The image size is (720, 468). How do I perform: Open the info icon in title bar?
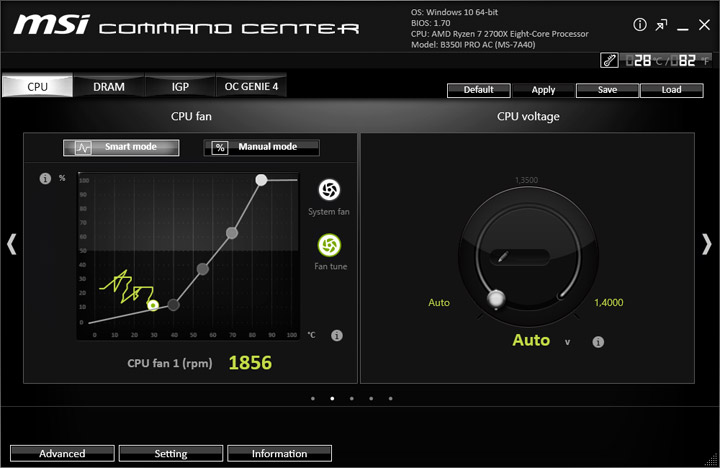pyautogui.click(x=640, y=24)
